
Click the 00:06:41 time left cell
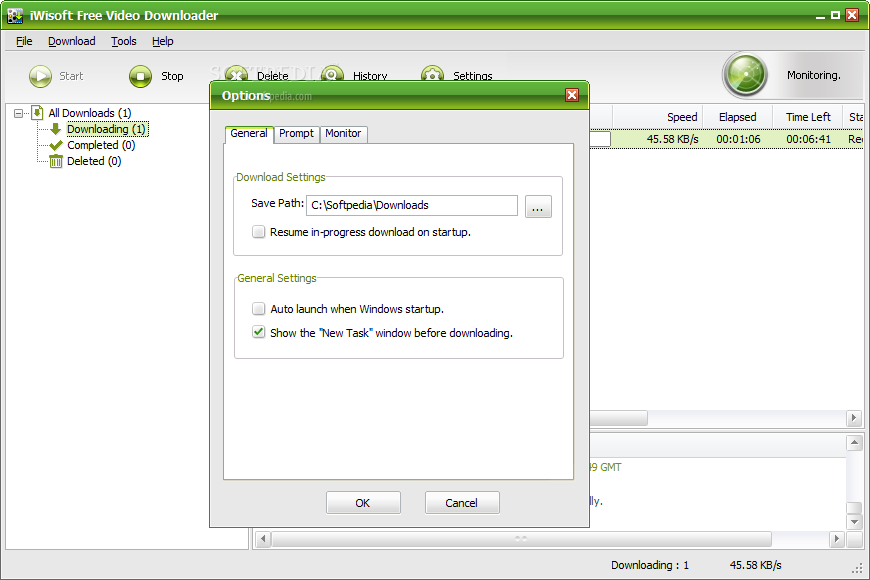[808, 139]
